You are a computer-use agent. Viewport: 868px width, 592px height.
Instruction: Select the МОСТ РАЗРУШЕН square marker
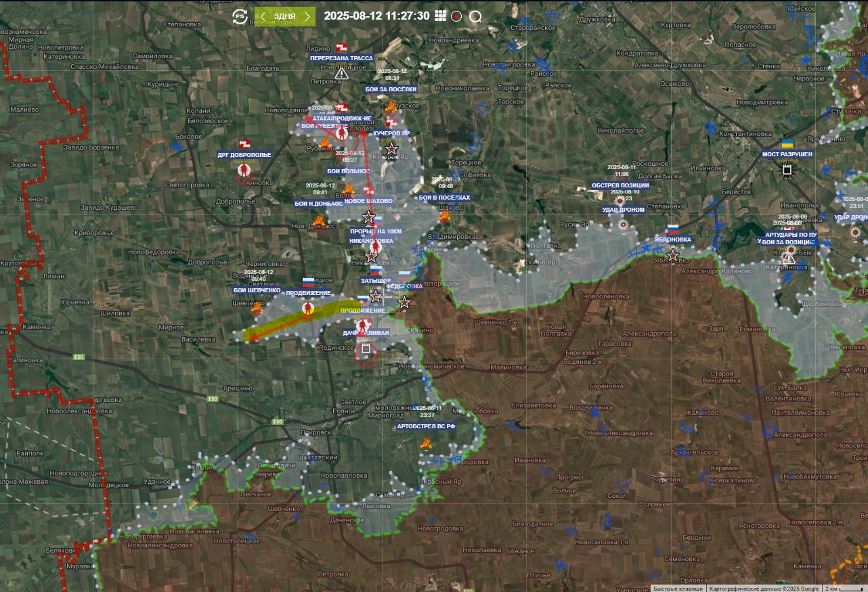click(787, 170)
